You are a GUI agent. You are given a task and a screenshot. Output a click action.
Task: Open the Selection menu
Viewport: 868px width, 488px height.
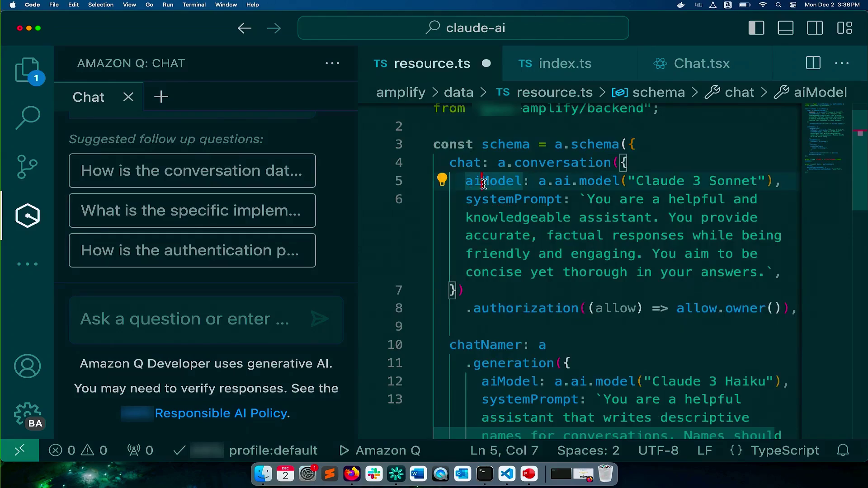tap(100, 5)
